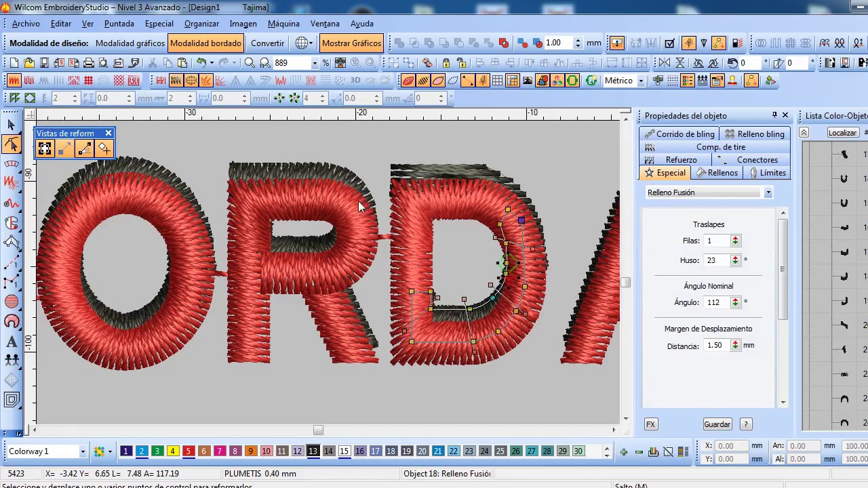The width and height of the screenshot is (868, 488).
Task: Open a file with the Open folder icon
Action: [29, 62]
